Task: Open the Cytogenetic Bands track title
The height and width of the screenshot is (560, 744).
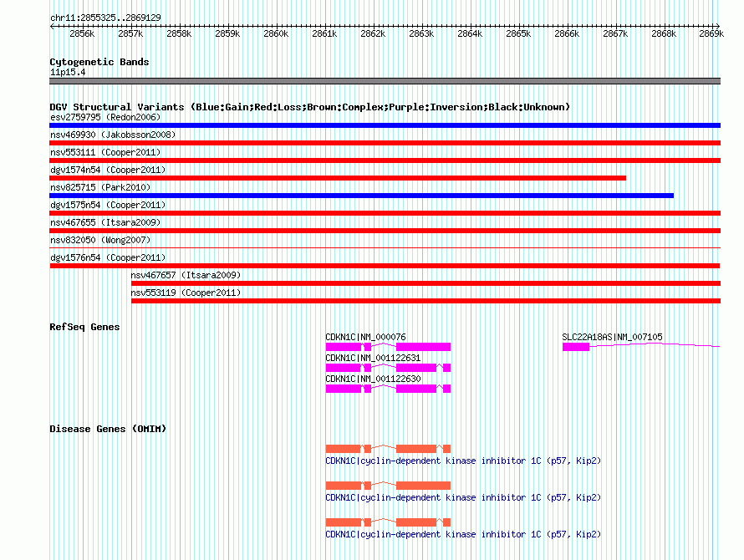Action: coord(99,62)
